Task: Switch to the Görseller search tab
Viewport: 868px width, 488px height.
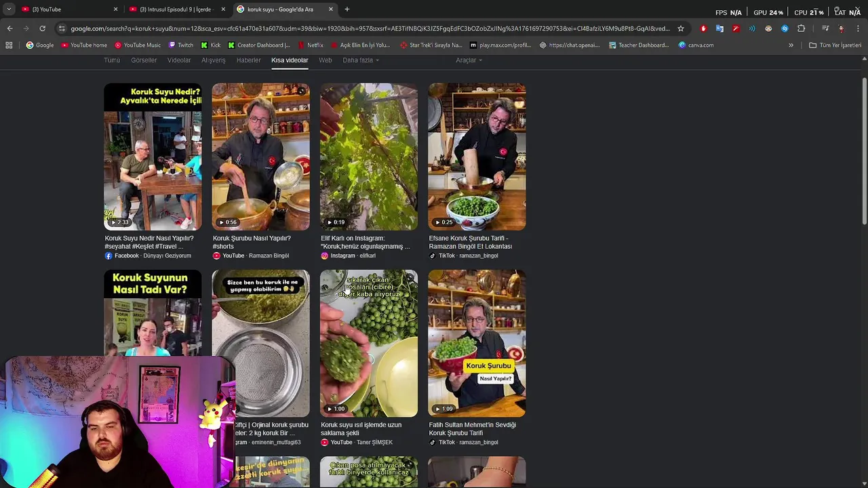Action: pyautogui.click(x=144, y=60)
